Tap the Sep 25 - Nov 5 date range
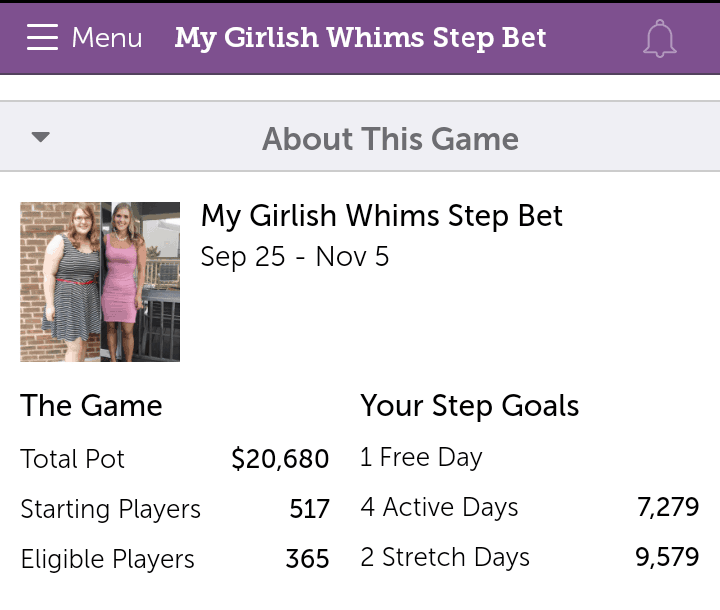This screenshot has height=610, width=720. coord(295,256)
